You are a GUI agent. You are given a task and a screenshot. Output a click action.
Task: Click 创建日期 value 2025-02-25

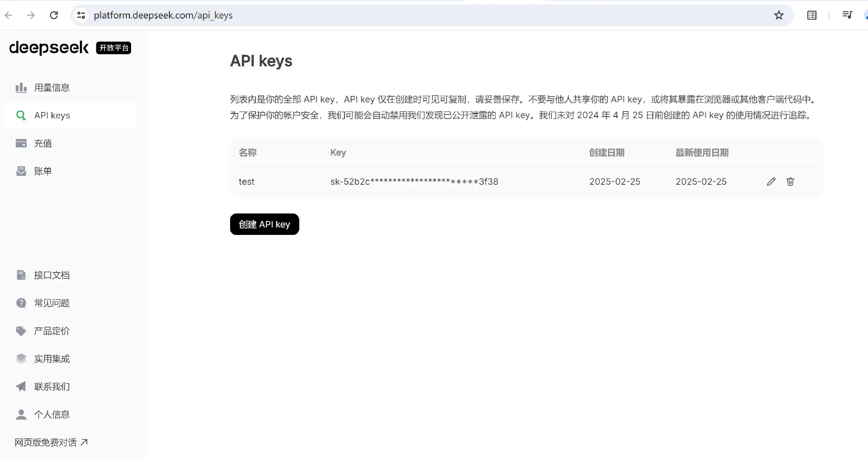coord(615,182)
